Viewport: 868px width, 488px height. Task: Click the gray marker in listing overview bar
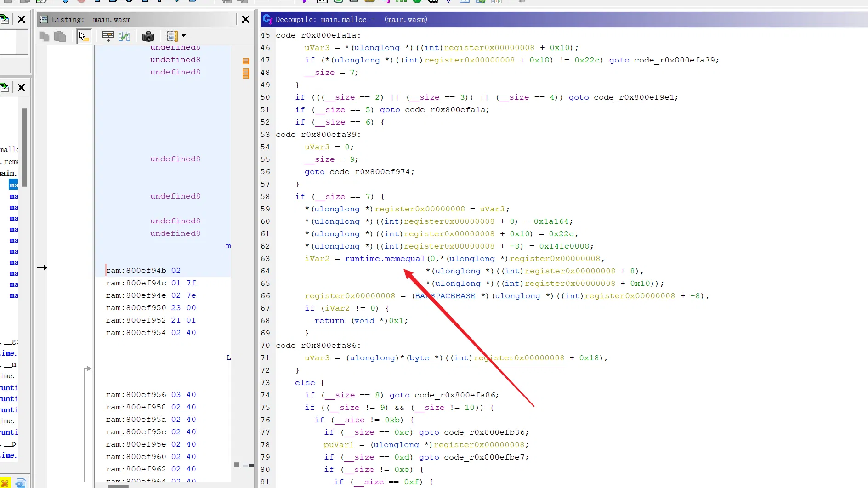tap(237, 465)
